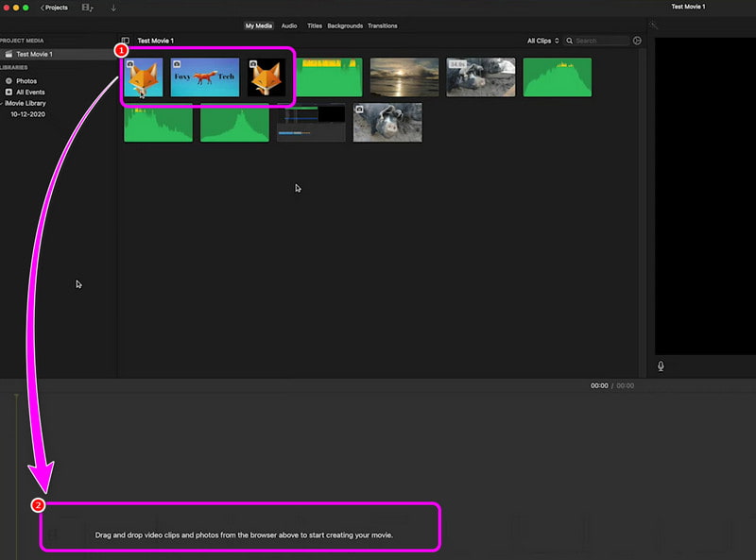Click the Photos icon in Libraries sidebar

pos(9,80)
